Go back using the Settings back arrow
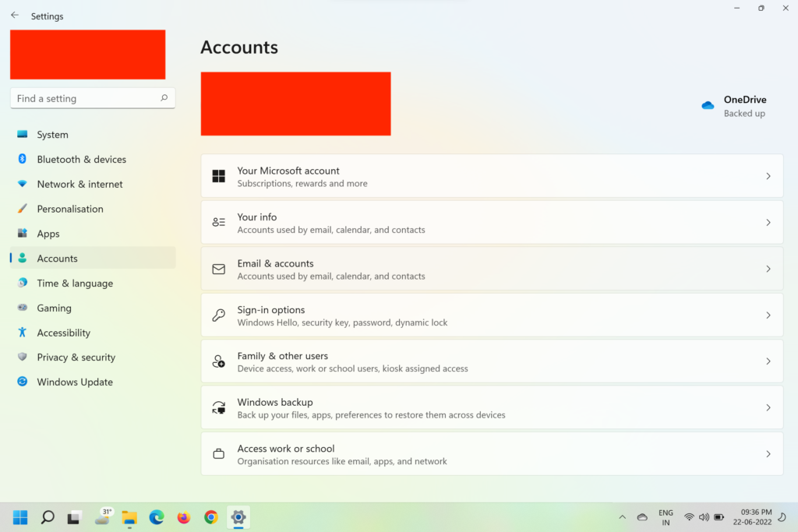The image size is (798, 532). tap(15, 16)
